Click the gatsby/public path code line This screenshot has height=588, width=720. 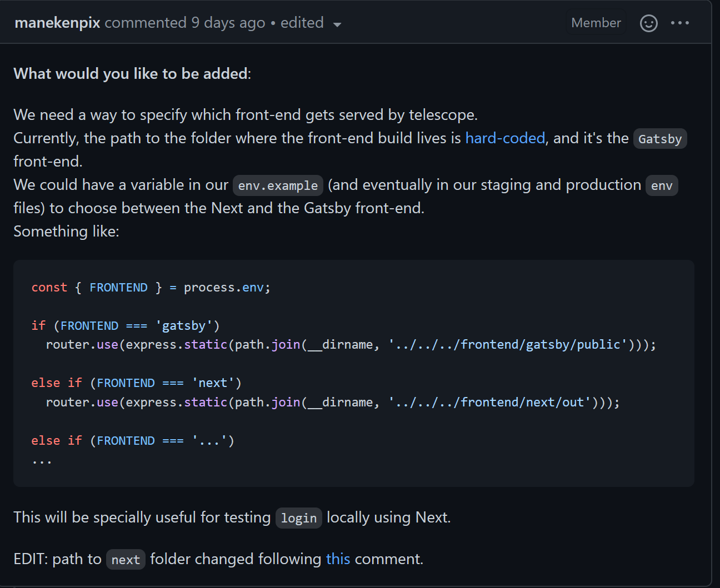(351, 345)
